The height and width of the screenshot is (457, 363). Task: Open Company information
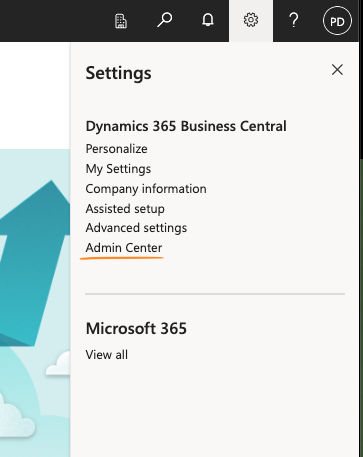146,189
